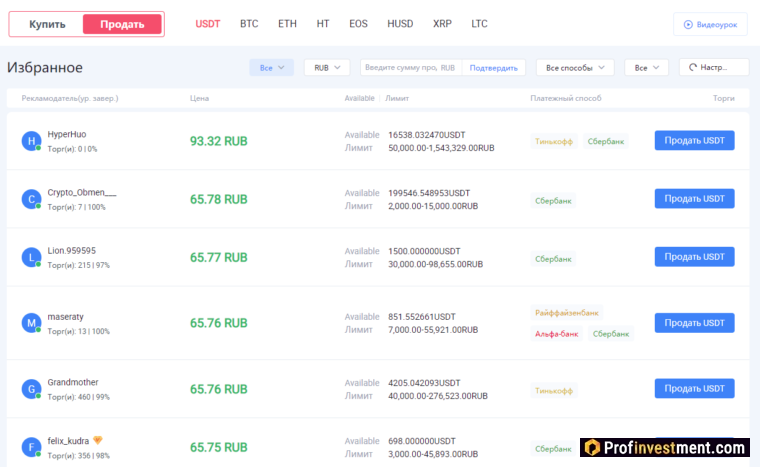760x467 pixels.
Task: Click the Сбербанк tag in Lion.959595's row
Action: (553, 259)
